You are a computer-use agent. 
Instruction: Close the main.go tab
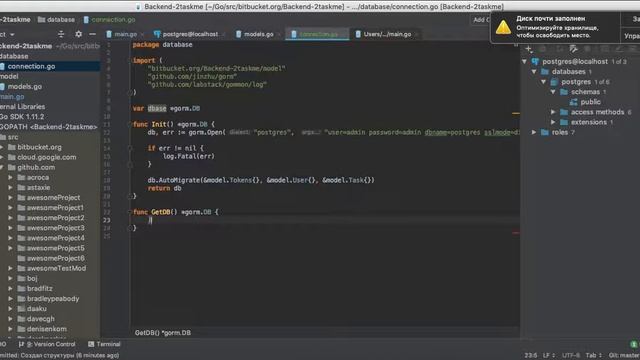pyautogui.click(x=142, y=35)
